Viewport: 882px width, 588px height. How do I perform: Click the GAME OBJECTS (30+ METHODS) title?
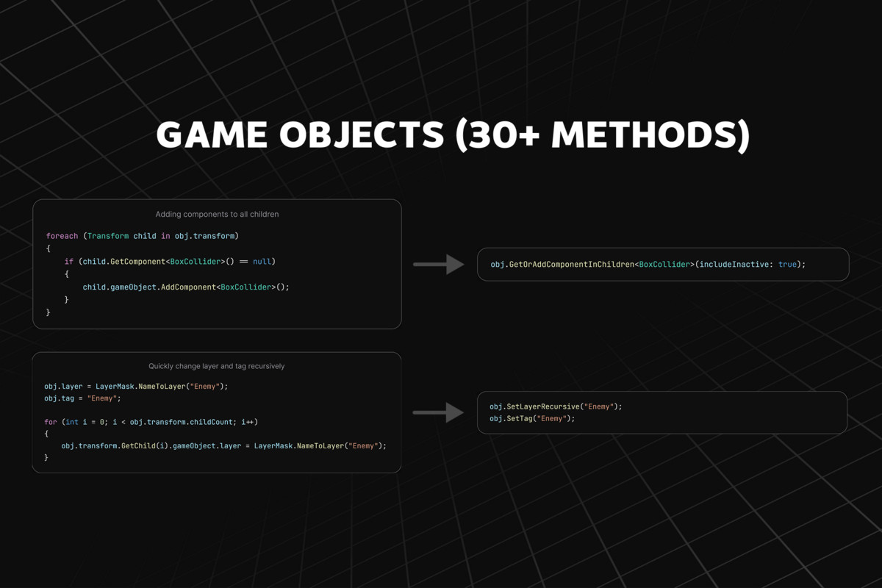(x=453, y=135)
